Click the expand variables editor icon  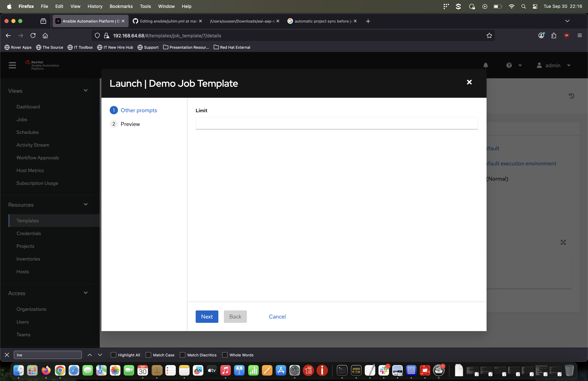[x=563, y=242]
